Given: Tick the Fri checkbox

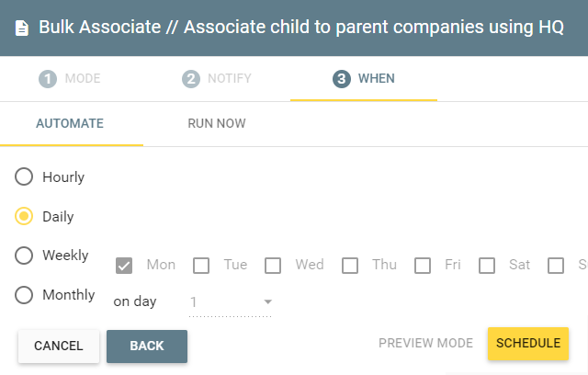Looking at the screenshot, I should point(423,266).
